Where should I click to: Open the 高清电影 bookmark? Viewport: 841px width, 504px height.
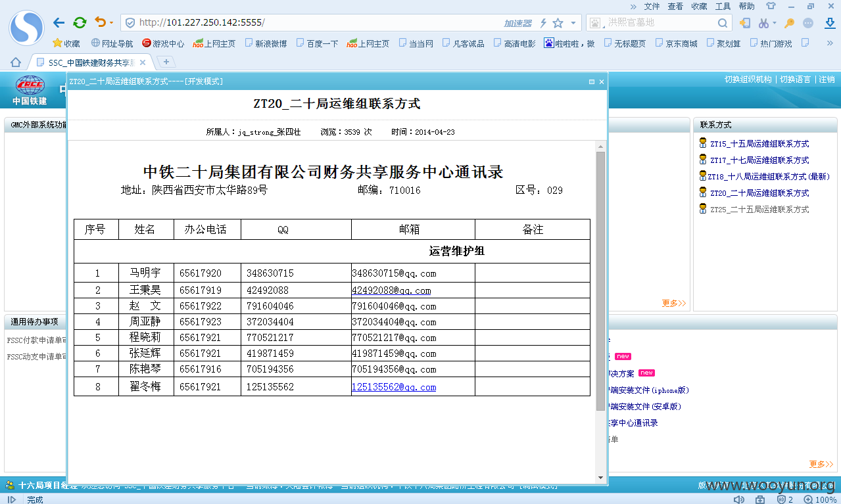pos(514,43)
